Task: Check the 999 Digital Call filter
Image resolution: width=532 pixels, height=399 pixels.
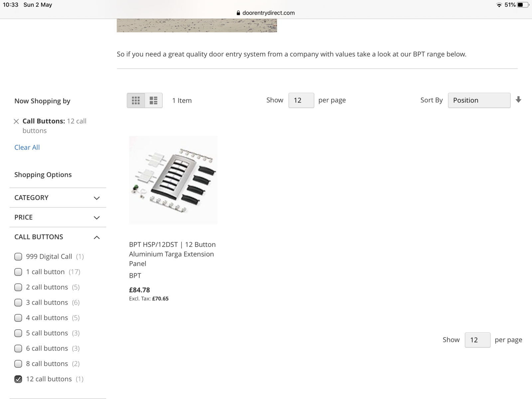Action: [18, 257]
